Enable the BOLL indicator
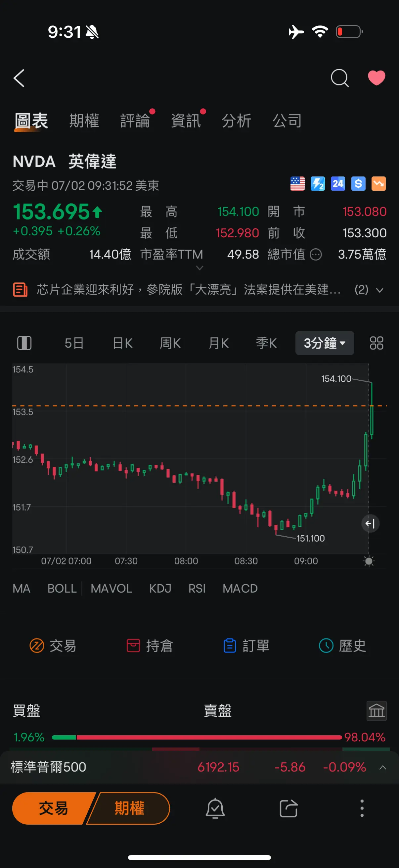The width and height of the screenshot is (399, 868). coord(62,588)
